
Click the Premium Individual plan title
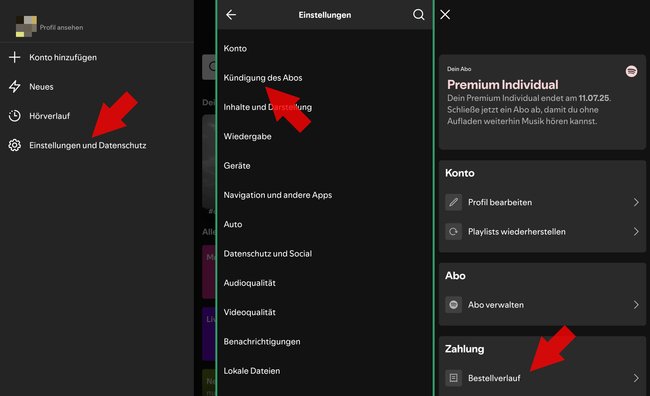point(502,85)
